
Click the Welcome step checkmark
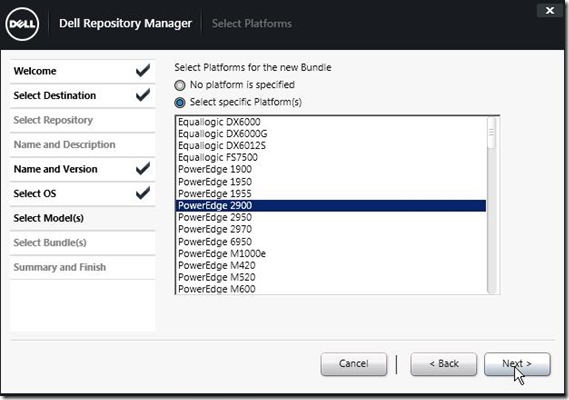(143, 70)
